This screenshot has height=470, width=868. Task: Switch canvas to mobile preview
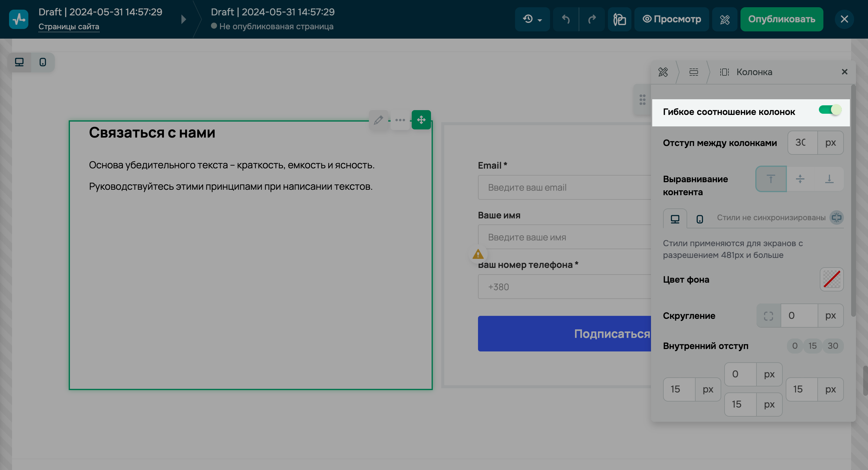[x=43, y=62]
